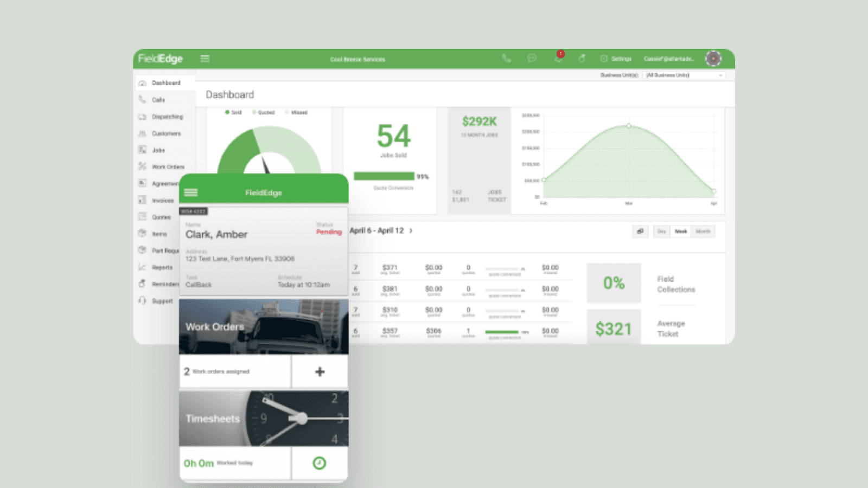This screenshot has height=488, width=868.
Task: Open the Reports chart icon in sidebar
Action: 142,267
